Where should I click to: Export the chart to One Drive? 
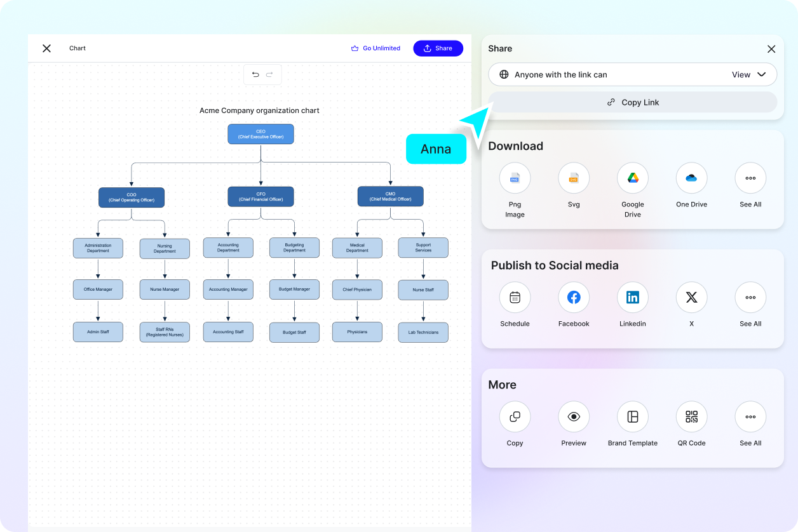[x=691, y=178]
